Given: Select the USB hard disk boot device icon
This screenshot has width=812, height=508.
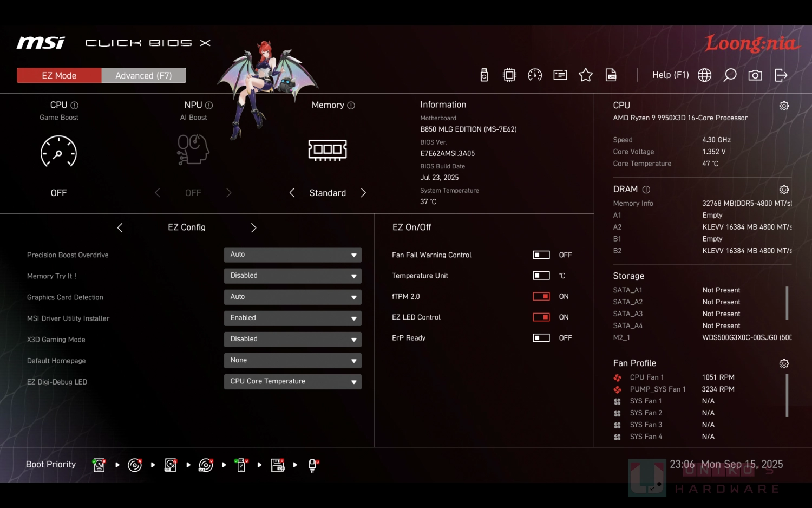Looking at the screenshot, I should (171, 465).
